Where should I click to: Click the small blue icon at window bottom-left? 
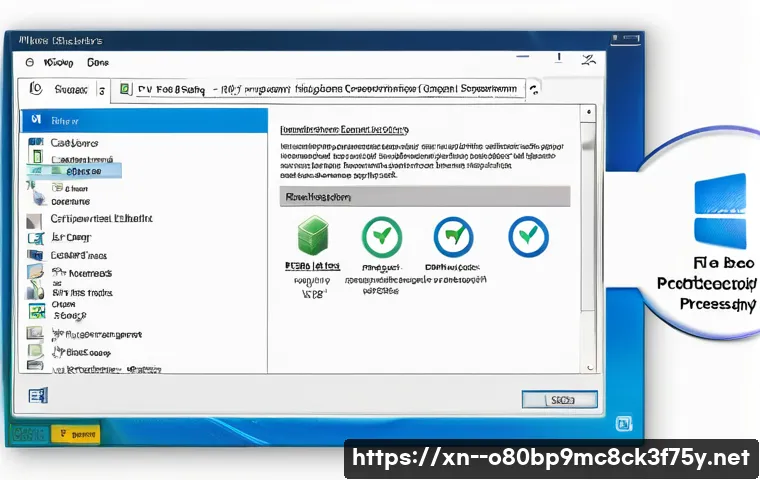pos(37,396)
